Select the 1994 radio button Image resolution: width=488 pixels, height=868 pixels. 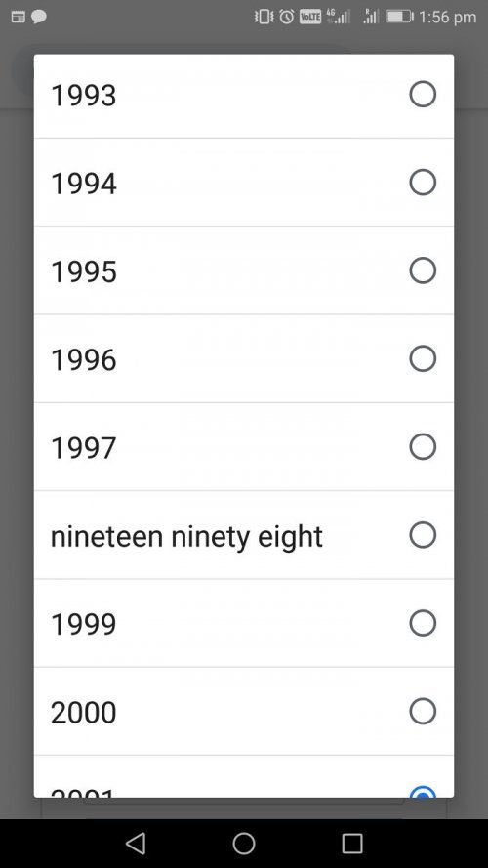tap(423, 183)
